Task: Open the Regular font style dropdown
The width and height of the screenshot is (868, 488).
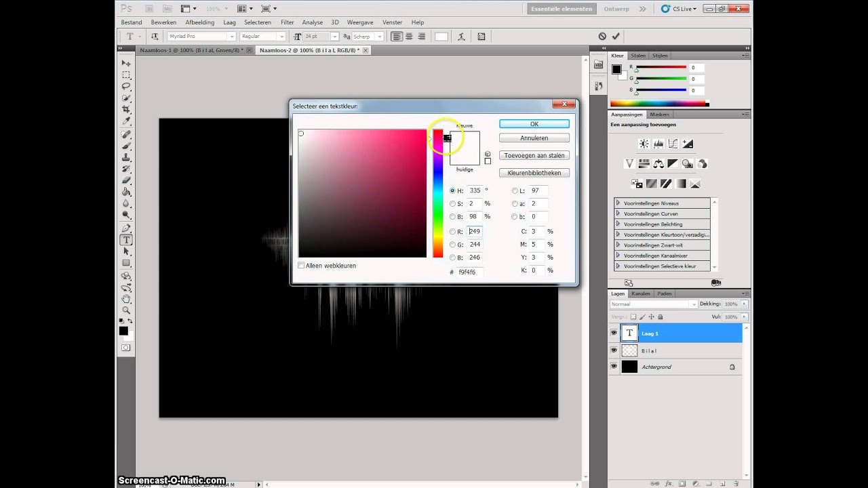Action: click(x=283, y=37)
